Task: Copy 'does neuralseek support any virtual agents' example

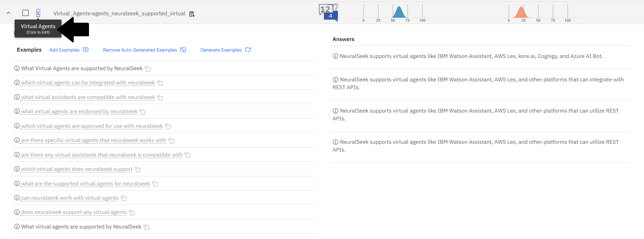Action: pyautogui.click(x=132, y=213)
